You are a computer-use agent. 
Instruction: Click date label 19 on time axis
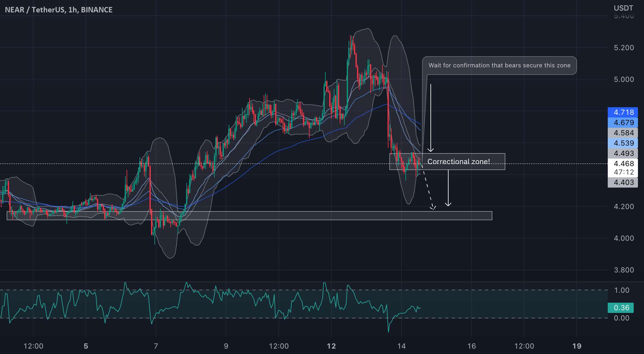point(577,346)
